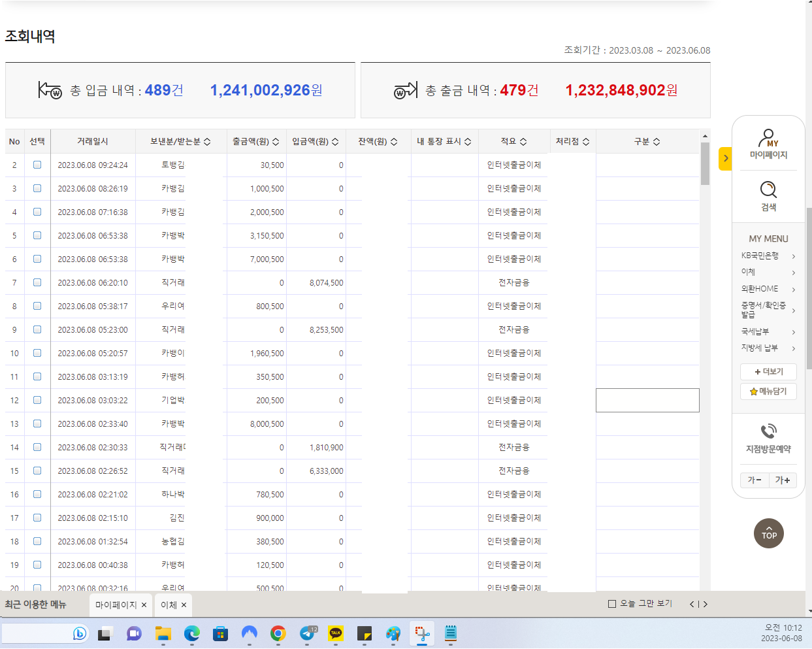Image resolution: width=812 pixels, height=649 pixels.
Task: Click the 검색 magnifier icon
Action: (768, 191)
